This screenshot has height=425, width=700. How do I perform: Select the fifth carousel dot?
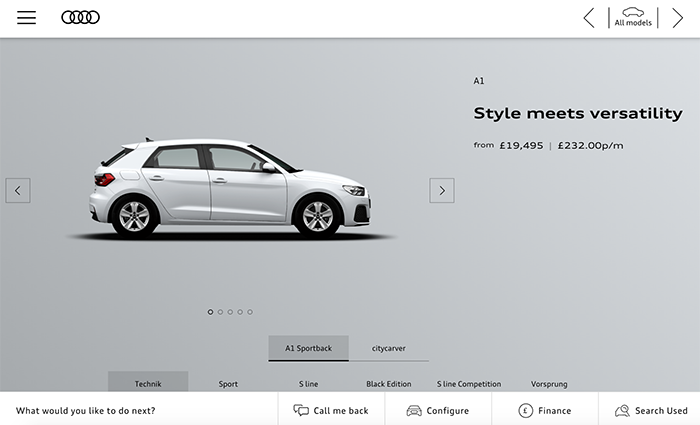(x=250, y=312)
